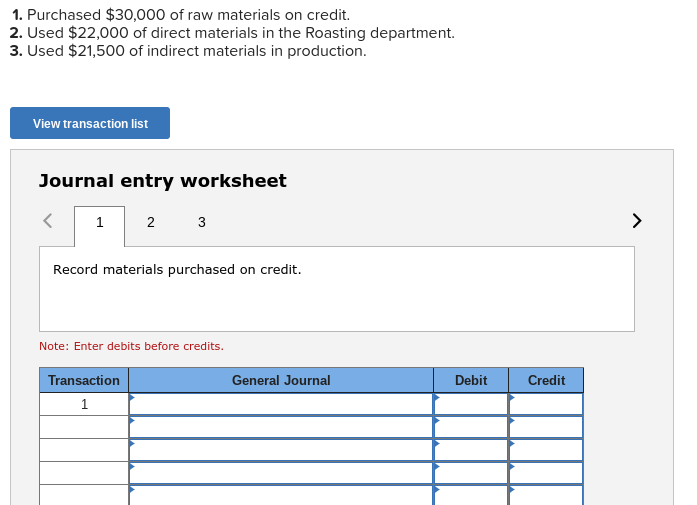Screen dimensions: 697x505
Task: Click the Debit column header
Action: (471, 380)
